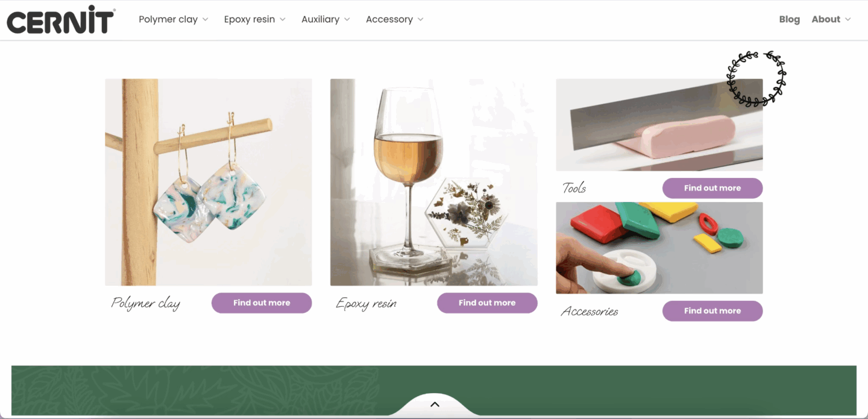Screen dimensions: 868x419
Task: Click Find out more next to Accessories
Action: click(712, 311)
